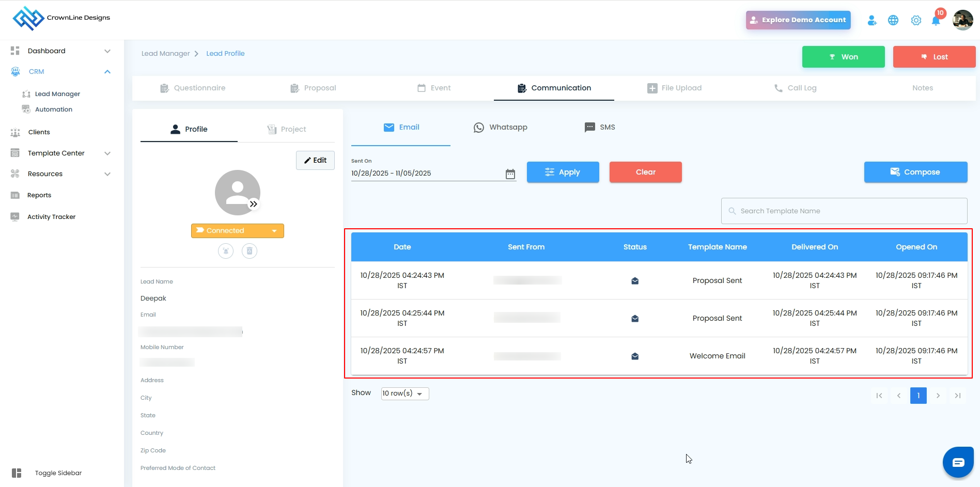Click the Sent On date range field

click(434, 174)
